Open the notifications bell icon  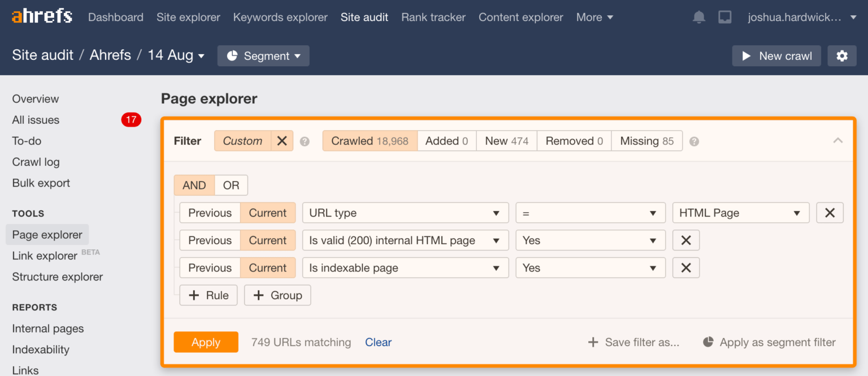pos(699,18)
